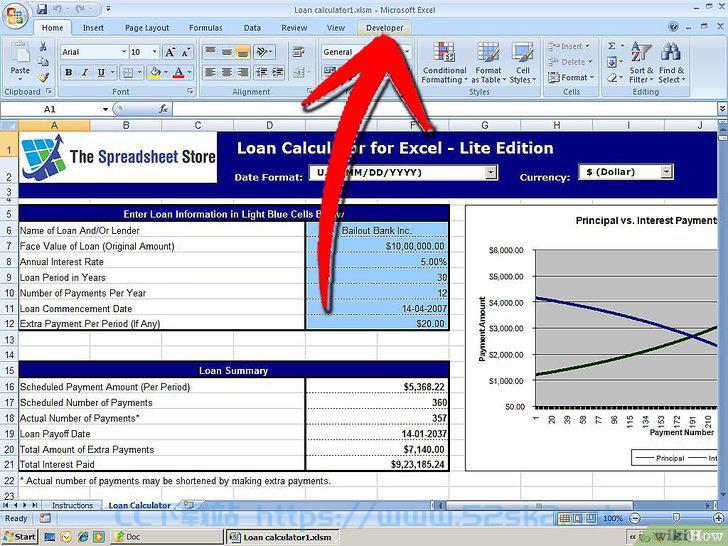The height and width of the screenshot is (546, 728).
Task: Toggle Middle Align in Alignment group
Action: 227,52
